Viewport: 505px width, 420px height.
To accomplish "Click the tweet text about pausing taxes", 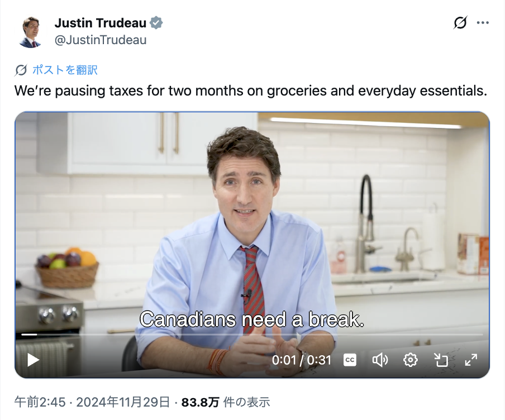I will point(251,91).
